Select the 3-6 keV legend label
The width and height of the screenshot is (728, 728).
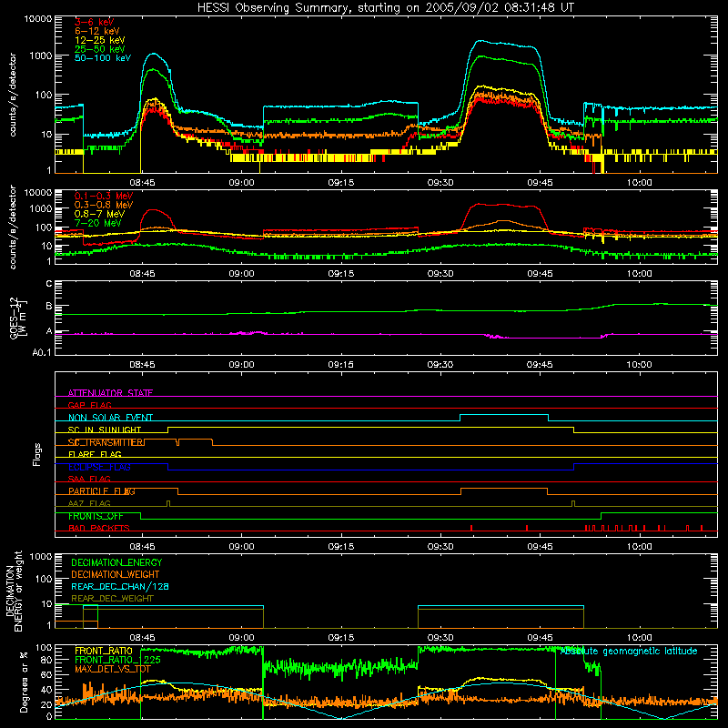(95, 22)
